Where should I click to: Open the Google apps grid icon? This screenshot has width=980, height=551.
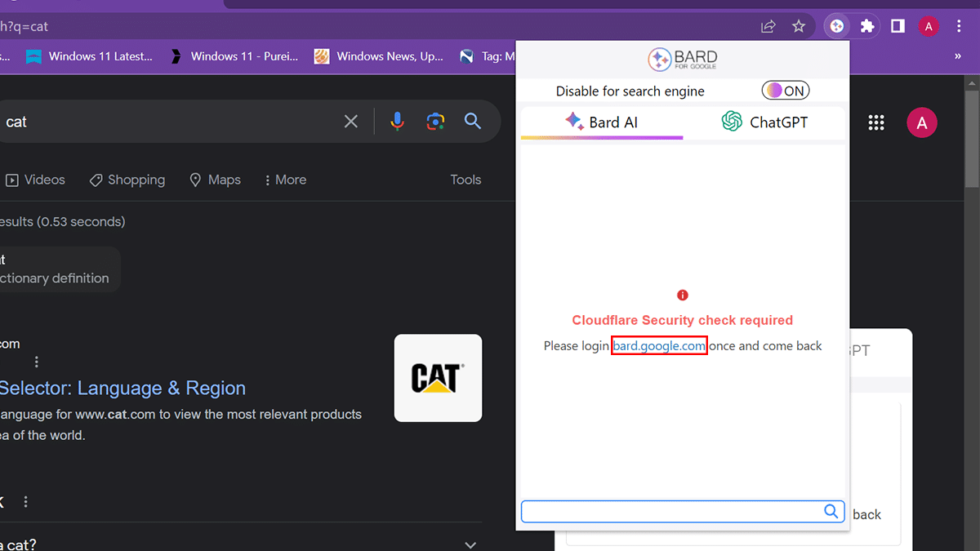click(876, 122)
